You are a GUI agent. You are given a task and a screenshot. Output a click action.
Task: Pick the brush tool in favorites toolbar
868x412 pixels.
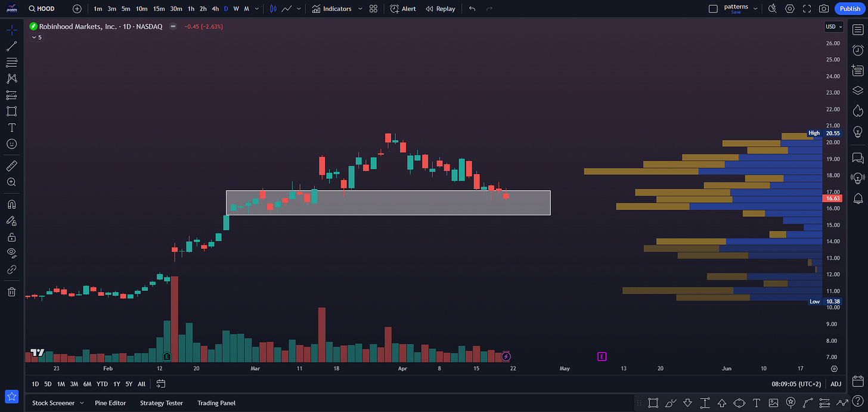671,402
